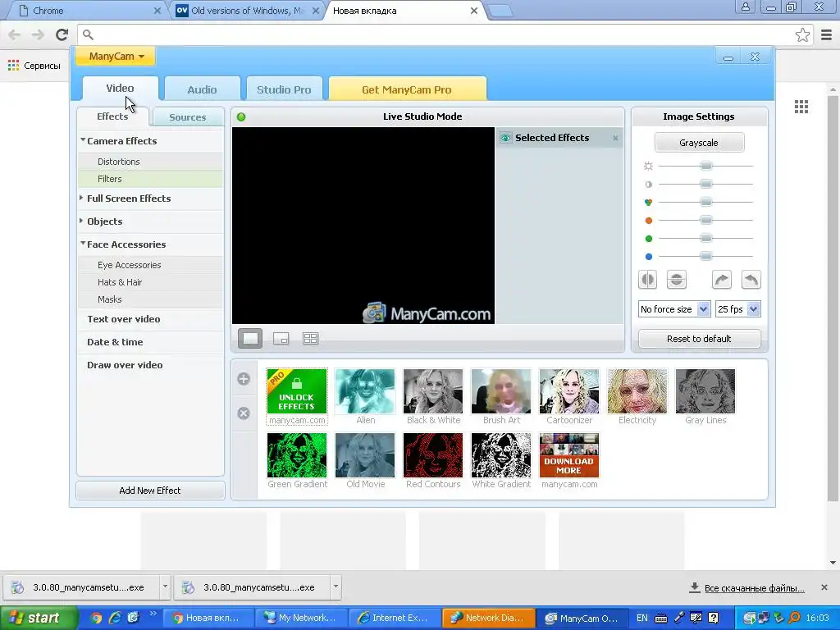840x630 pixels.
Task: Reload the page with the refresh icon
Action: point(62,34)
